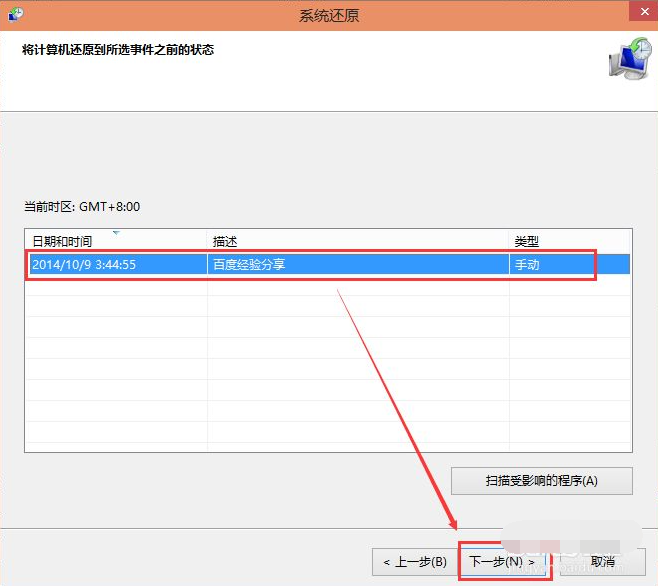Click the 当前时区: GMT+8:00 label
Viewport: 658px width, 586px height.
82,207
